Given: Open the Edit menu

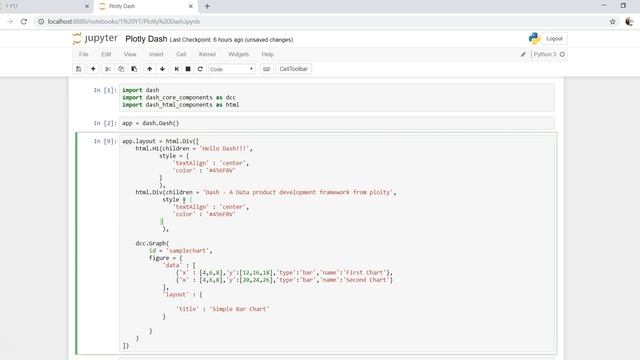Looking at the screenshot, I should coord(106,54).
